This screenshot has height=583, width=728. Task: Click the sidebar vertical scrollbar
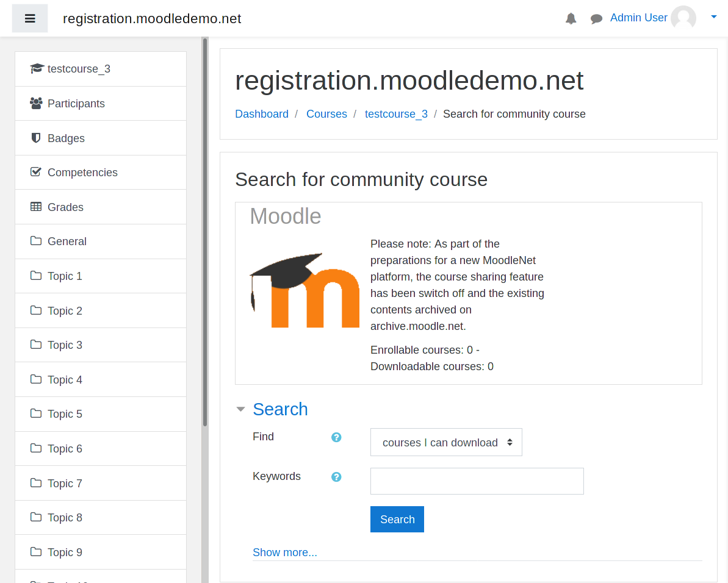pyautogui.click(x=205, y=232)
